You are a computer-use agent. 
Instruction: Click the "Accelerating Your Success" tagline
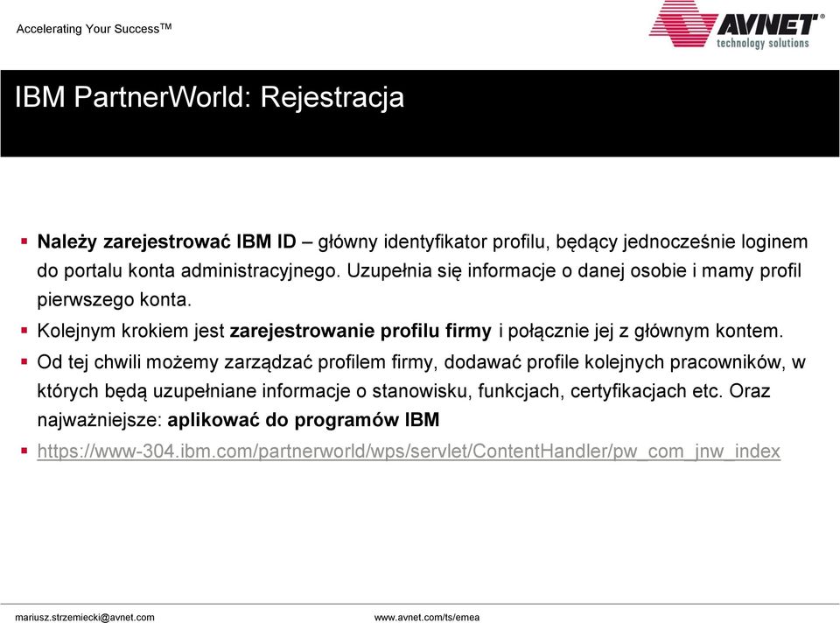tap(94, 28)
